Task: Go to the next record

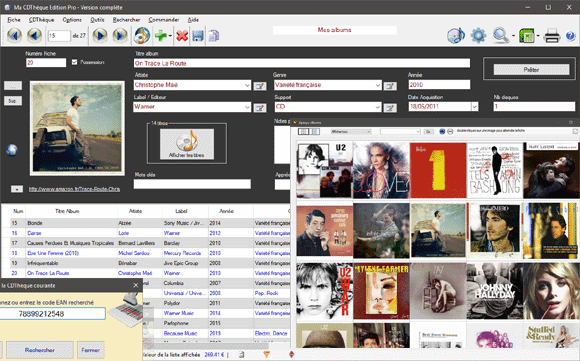Action: (x=100, y=36)
